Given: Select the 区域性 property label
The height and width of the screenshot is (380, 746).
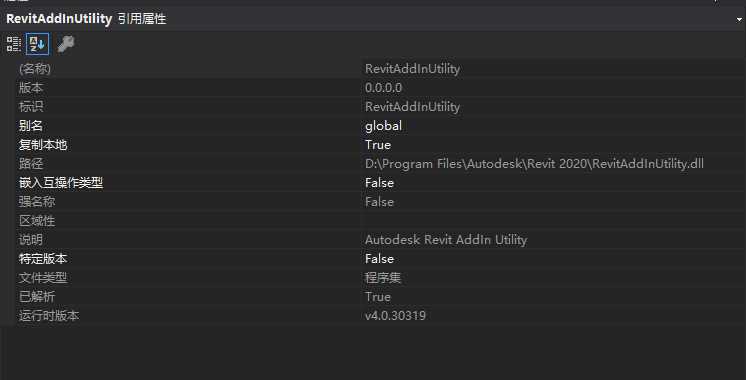Looking at the screenshot, I should pyautogui.click(x=37, y=221).
